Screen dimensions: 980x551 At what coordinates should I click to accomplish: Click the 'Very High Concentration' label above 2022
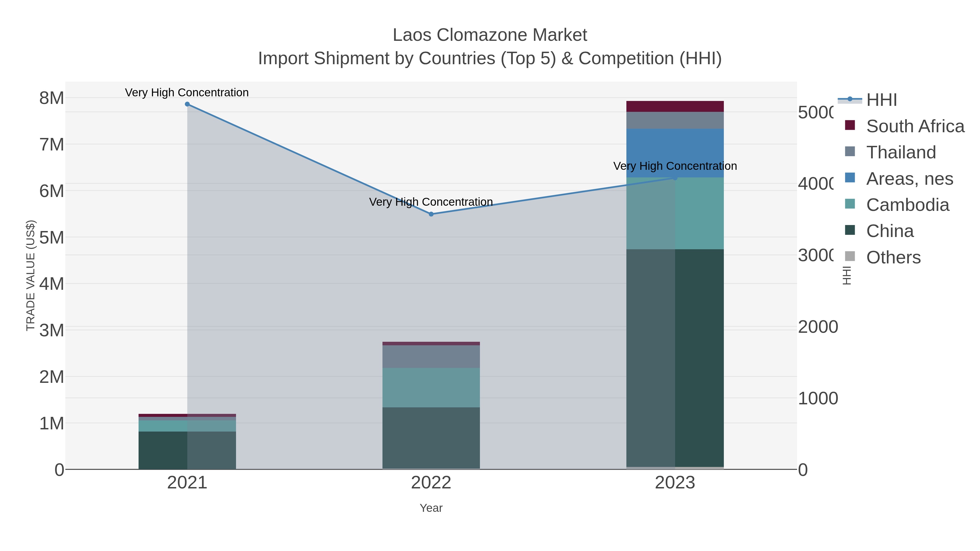click(x=431, y=202)
